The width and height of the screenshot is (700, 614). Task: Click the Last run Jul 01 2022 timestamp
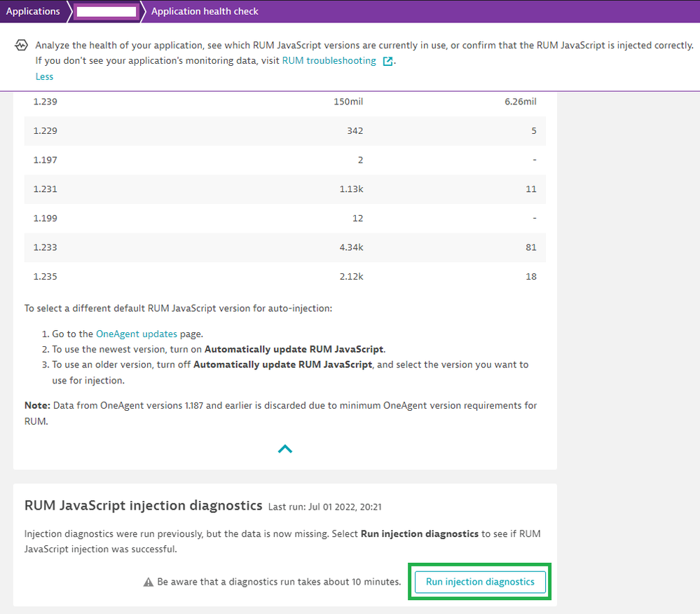[325, 507]
